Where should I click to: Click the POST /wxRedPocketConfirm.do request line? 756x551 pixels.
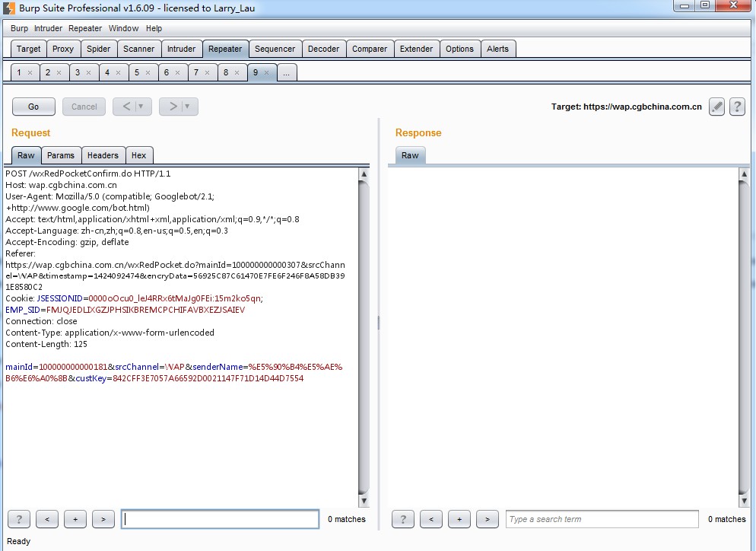[x=88, y=174]
